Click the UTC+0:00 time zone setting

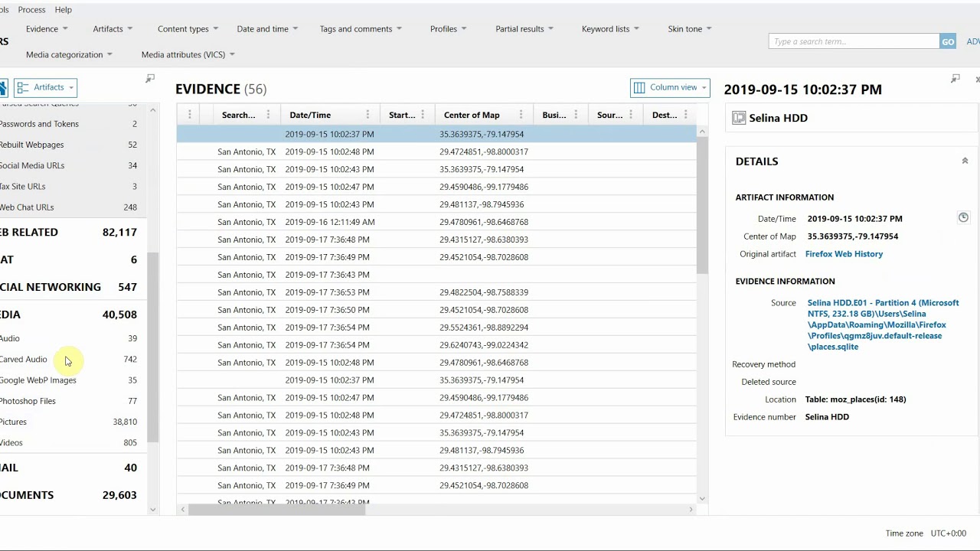948,533
